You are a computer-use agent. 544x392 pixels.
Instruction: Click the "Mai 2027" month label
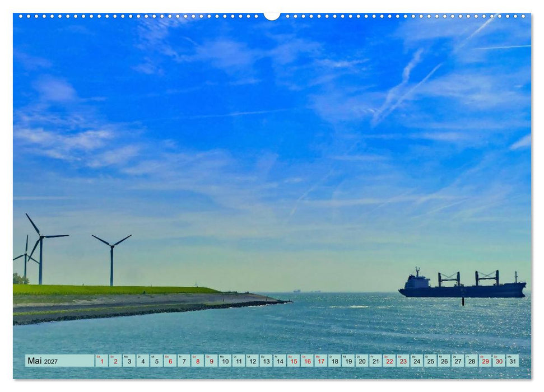click(43, 361)
